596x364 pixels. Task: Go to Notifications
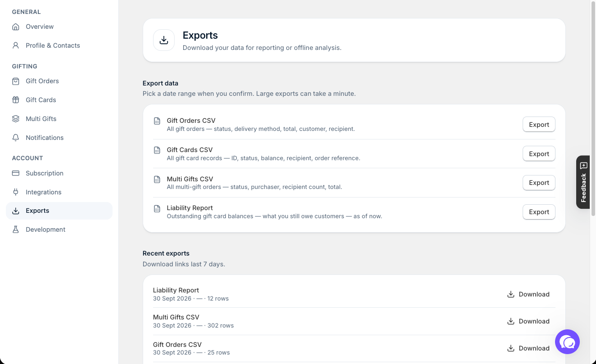click(x=59, y=138)
